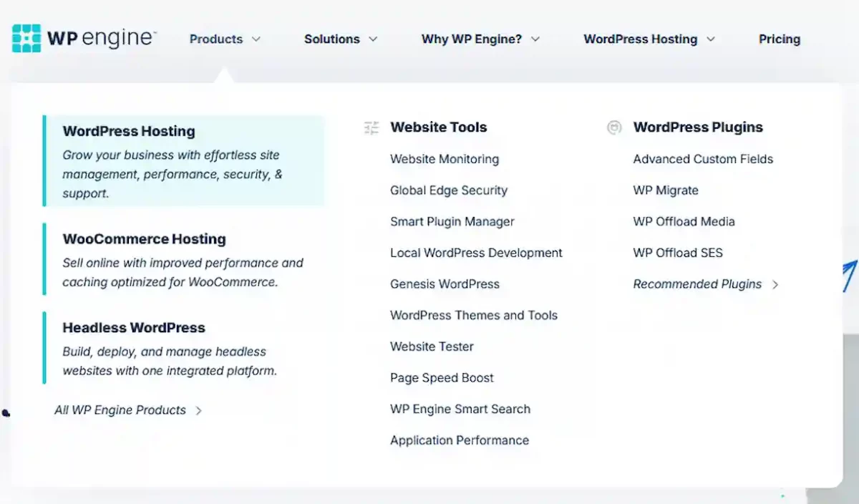This screenshot has height=504, width=859.
Task: Expand the Products dropdown chevron
Action: click(256, 39)
